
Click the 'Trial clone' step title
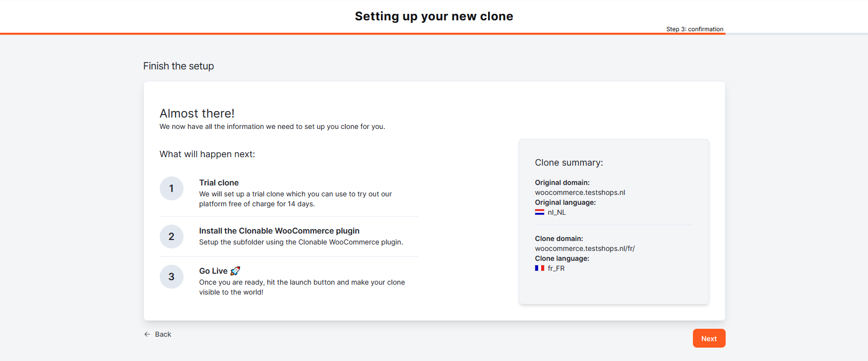219,182
